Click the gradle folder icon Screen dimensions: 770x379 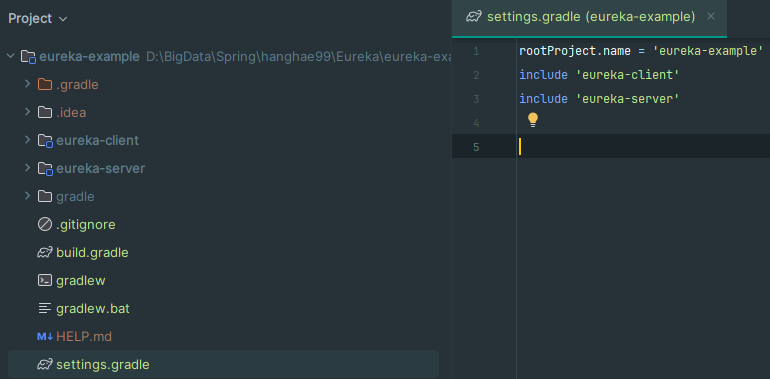point(45,196)
